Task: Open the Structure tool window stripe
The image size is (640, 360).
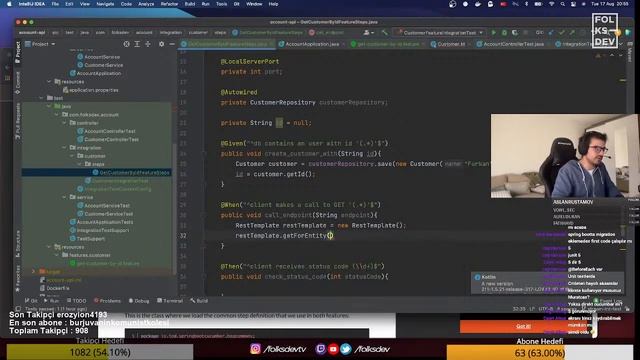Action: click(x=18, y=244)
